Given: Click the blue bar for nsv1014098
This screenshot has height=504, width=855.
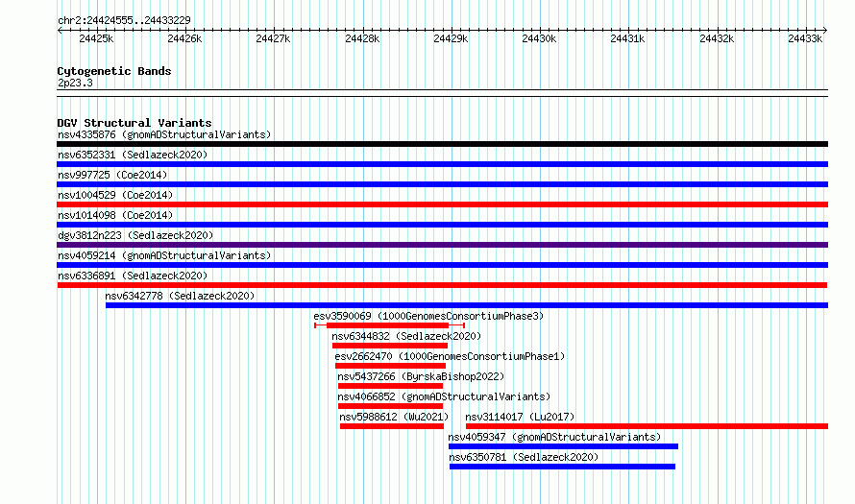Looking at the screenshot, I should [442, 225].
